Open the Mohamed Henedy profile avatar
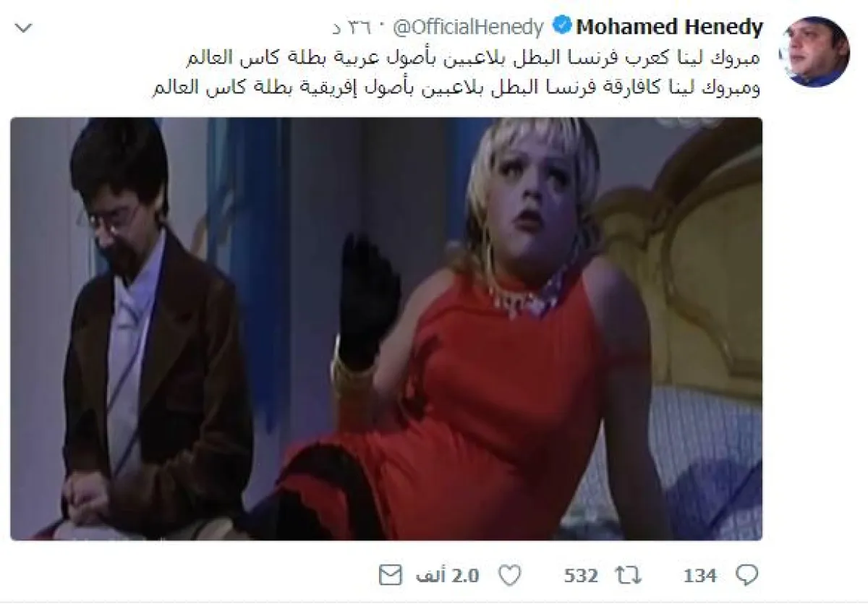Viewport: 868px width, 606px height. click(815, 51)
